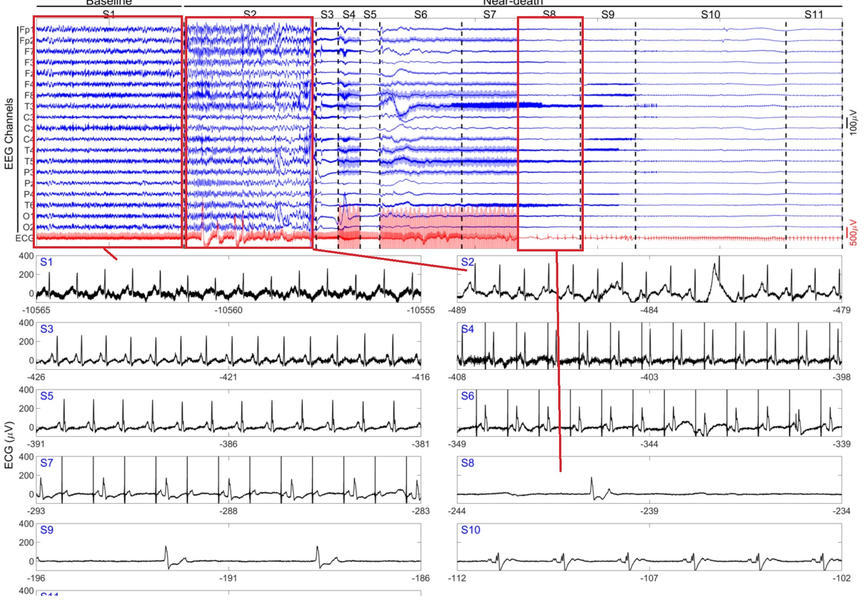This screenshot has width=868, height=615.
Task: Click the black 100µV scale bar label
Action: coord(853,123)
